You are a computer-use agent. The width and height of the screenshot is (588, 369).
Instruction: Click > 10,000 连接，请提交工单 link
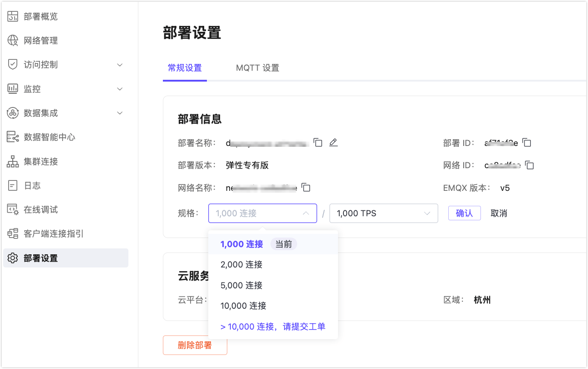(273, 327)
